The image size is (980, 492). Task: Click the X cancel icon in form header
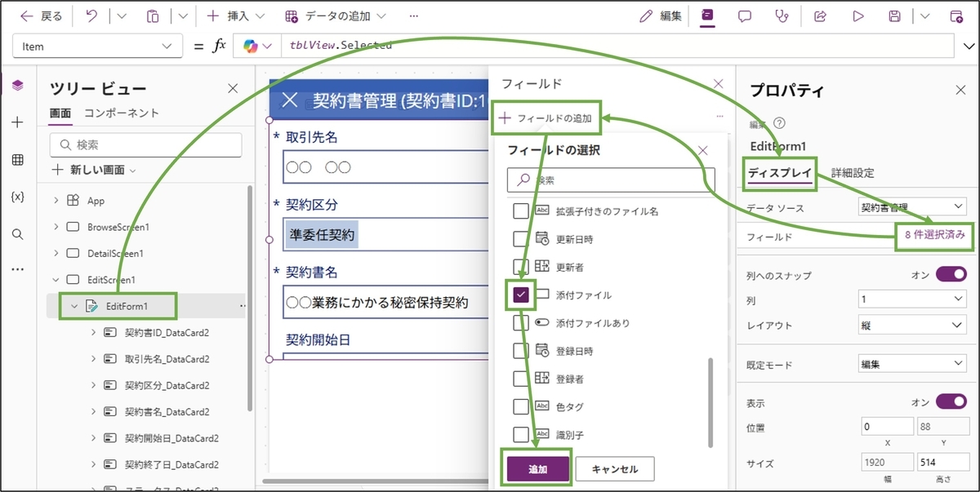pyautogui.click(x=289, y=100)
